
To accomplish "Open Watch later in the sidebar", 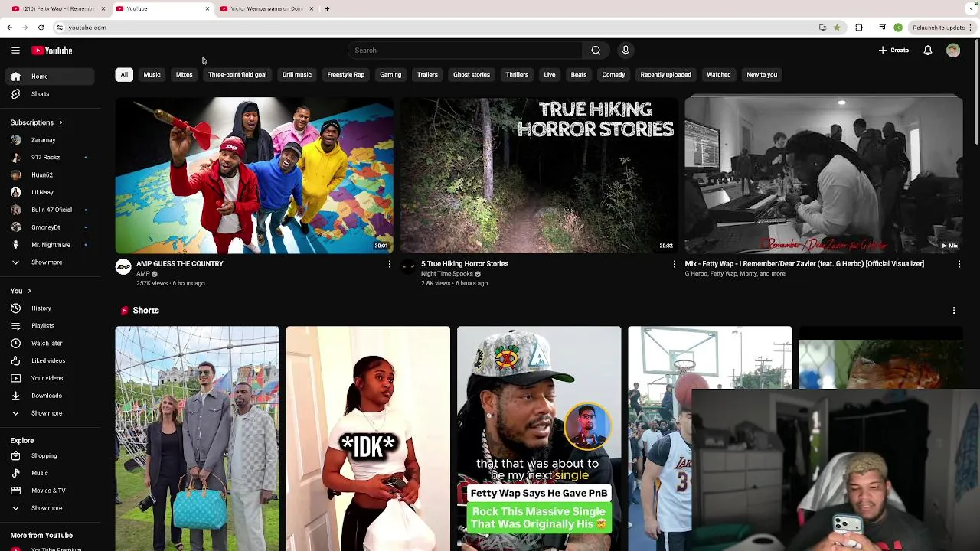I will [51, 343].
